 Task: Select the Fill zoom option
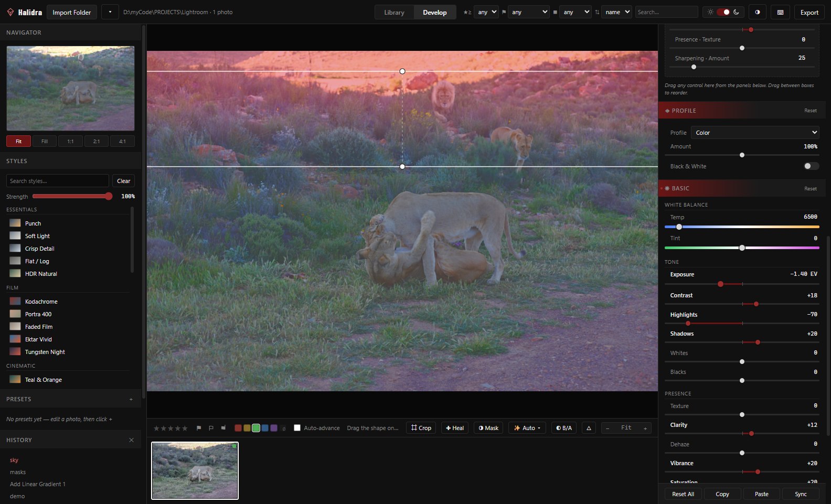pos(45,141)
